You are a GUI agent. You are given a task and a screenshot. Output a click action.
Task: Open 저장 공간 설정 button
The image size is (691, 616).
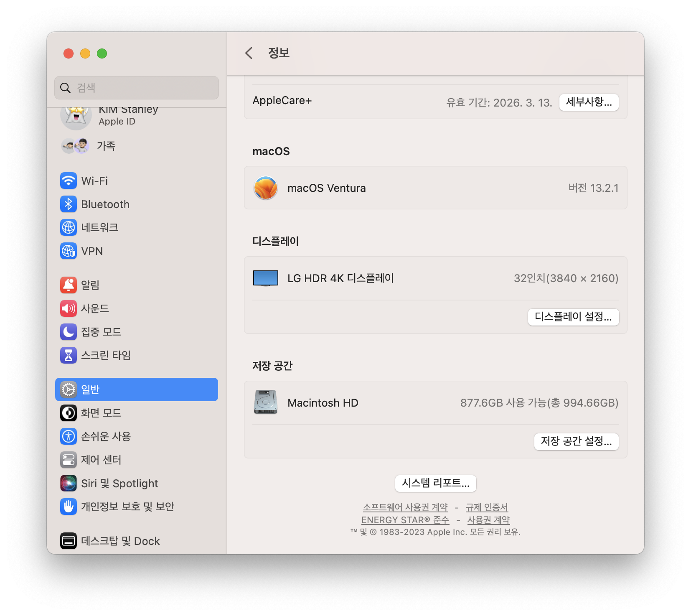[x=577, y=441]
